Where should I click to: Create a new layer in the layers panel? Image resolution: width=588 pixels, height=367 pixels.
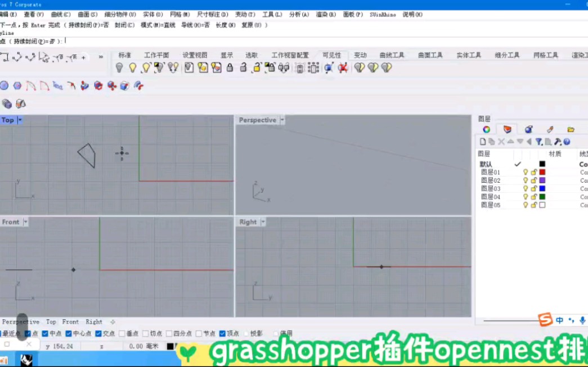pos(483,141)
